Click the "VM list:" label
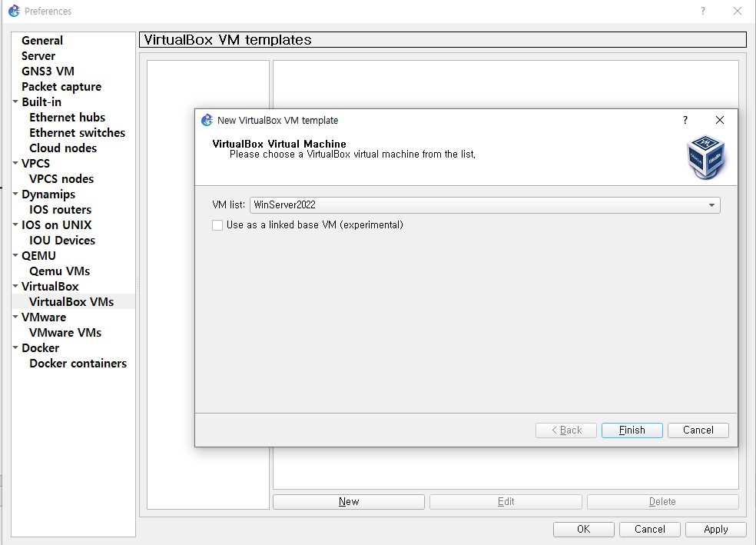 228,205
